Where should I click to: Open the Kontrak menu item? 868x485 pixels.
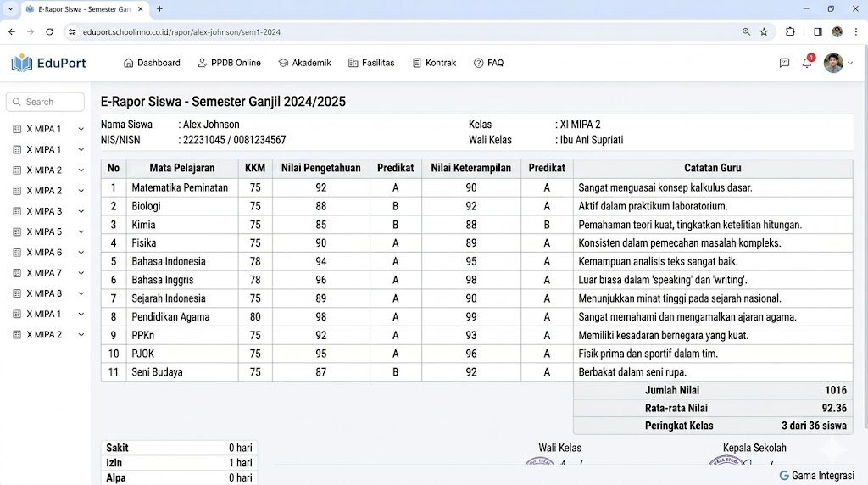pyautogui.click(x=435, y=63)
